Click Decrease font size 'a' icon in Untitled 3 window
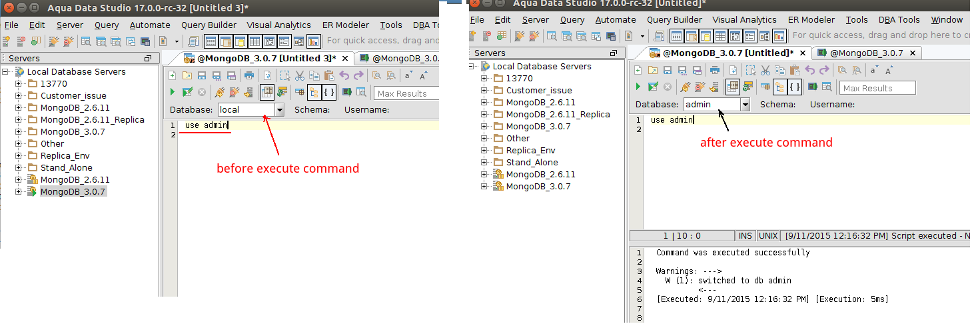 coord(408,75)
